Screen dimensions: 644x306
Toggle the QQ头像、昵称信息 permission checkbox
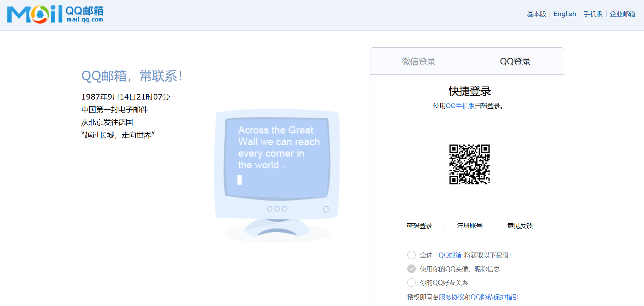click(x=412, y=269)
